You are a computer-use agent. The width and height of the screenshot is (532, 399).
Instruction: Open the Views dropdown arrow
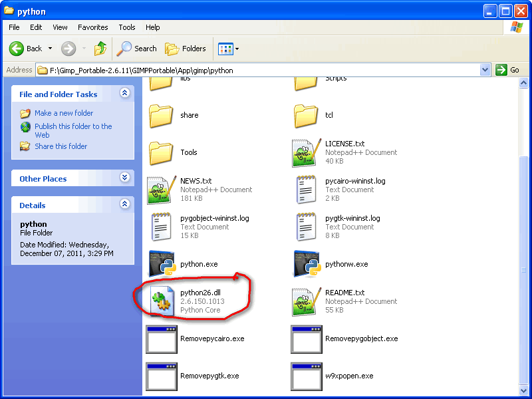coord(237,49)
